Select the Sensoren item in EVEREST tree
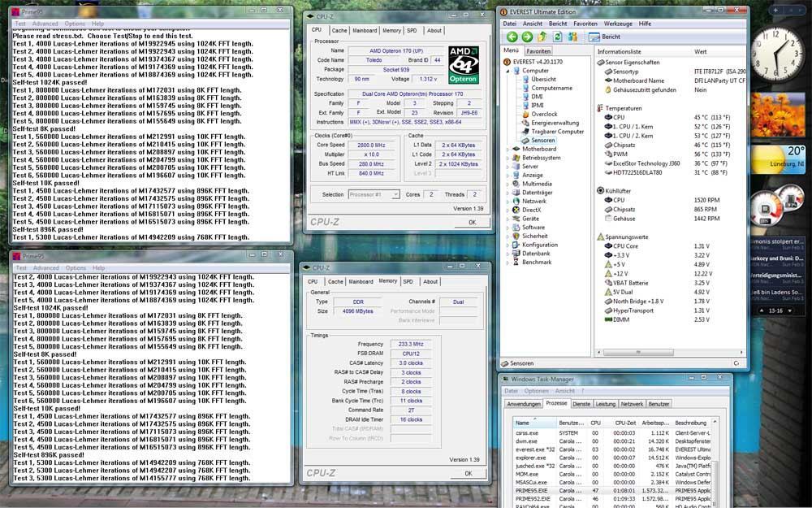This screenshot has width=812, height=508. click(x=538, y=141)
